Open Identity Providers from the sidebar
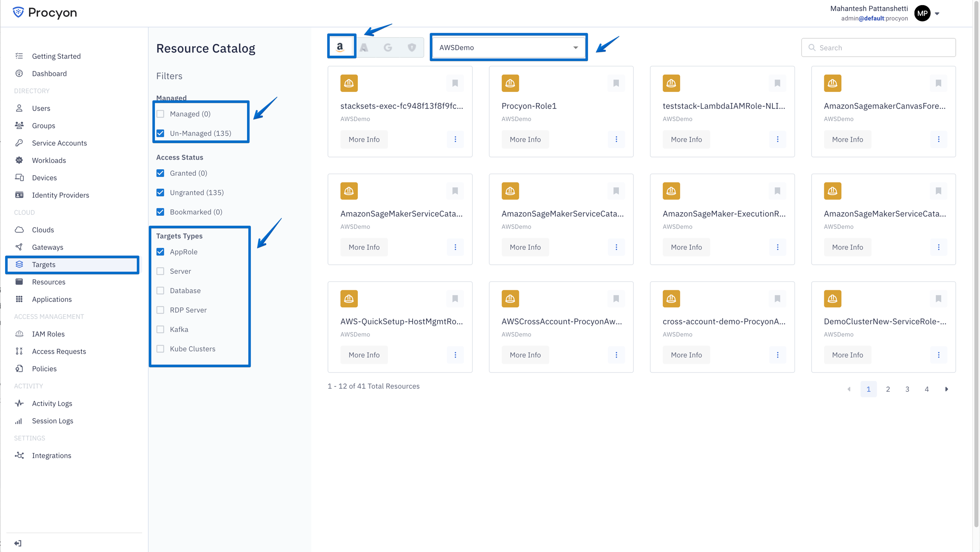The image size is (980, 552). (60, 195)
